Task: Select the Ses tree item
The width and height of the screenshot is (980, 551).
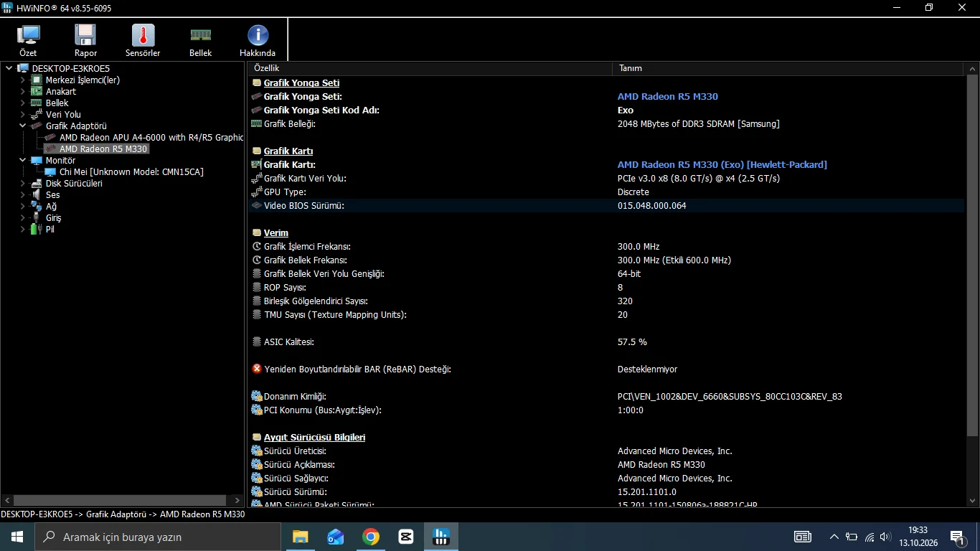Action: pos(53,195)
